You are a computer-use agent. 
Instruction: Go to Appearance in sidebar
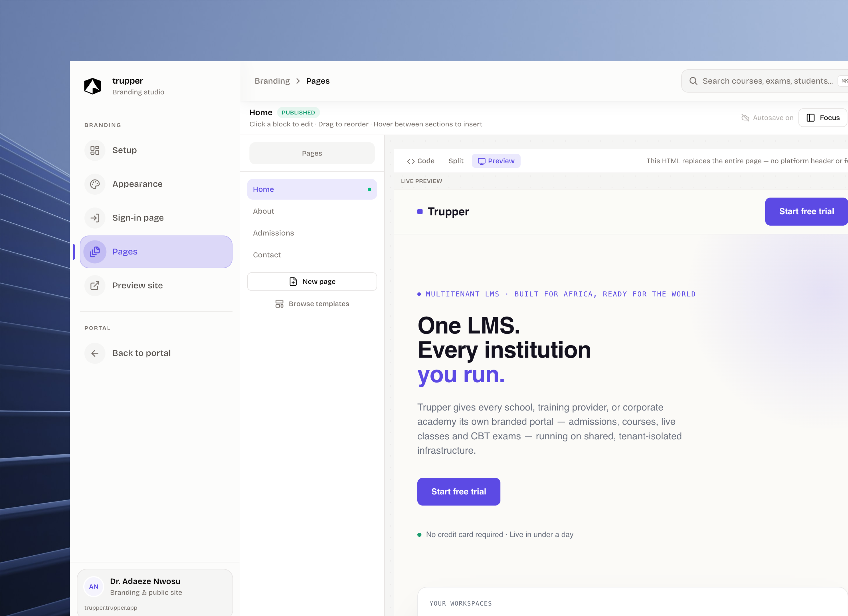pos(156,184)
